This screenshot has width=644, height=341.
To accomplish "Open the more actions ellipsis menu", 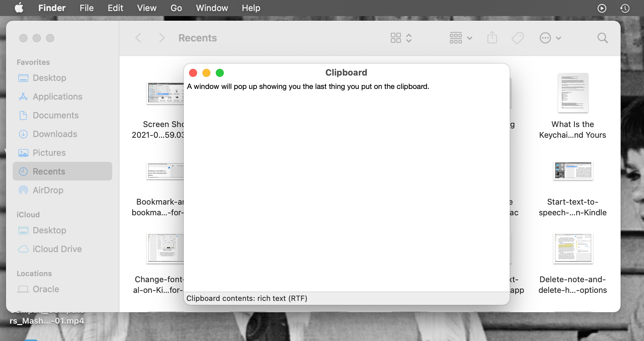I will coord(550,38).
